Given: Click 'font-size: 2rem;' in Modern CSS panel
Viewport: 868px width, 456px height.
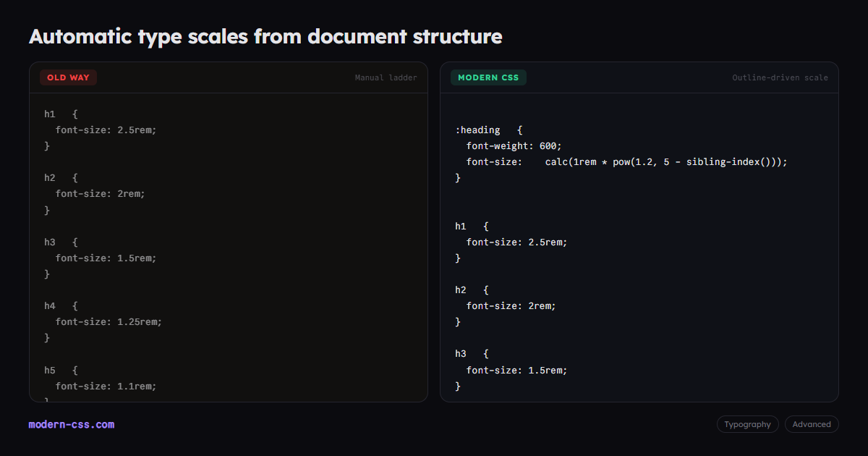Looking at the screenshot, I should pos(511,305).
